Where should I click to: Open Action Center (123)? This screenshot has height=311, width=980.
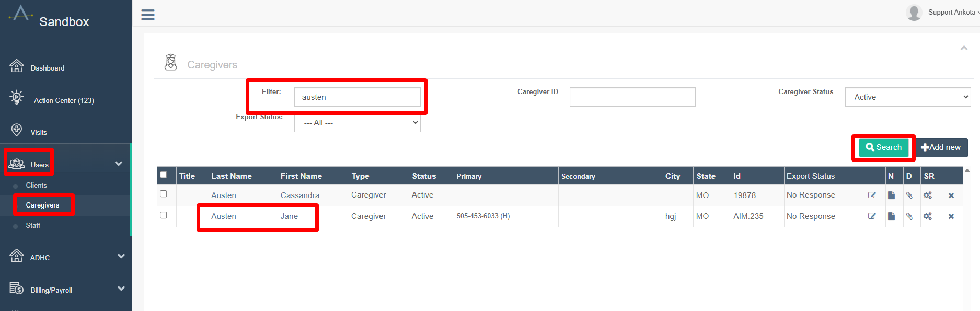(64, 100)
